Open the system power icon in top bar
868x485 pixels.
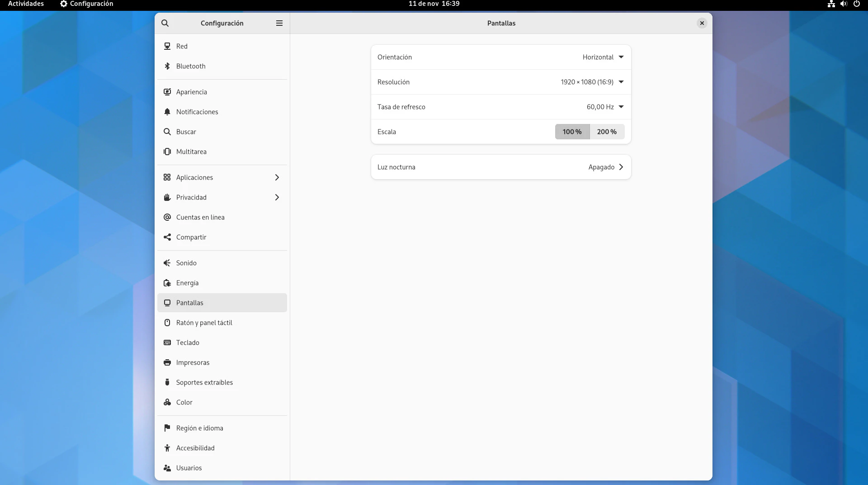click(856, 4)
